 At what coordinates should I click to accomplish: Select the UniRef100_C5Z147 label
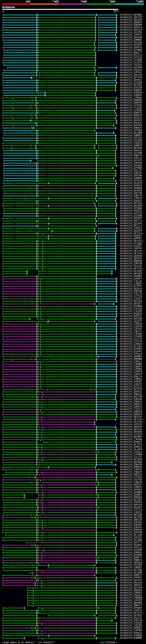pos(131,70)
